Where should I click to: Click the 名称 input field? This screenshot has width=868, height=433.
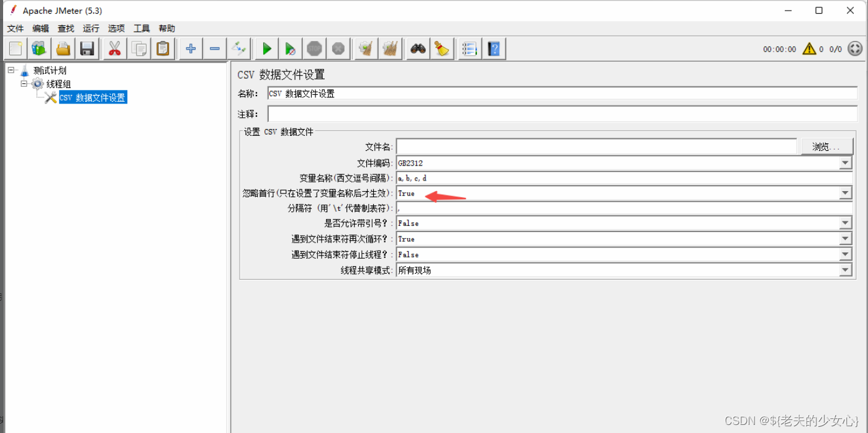pos(563,94)
